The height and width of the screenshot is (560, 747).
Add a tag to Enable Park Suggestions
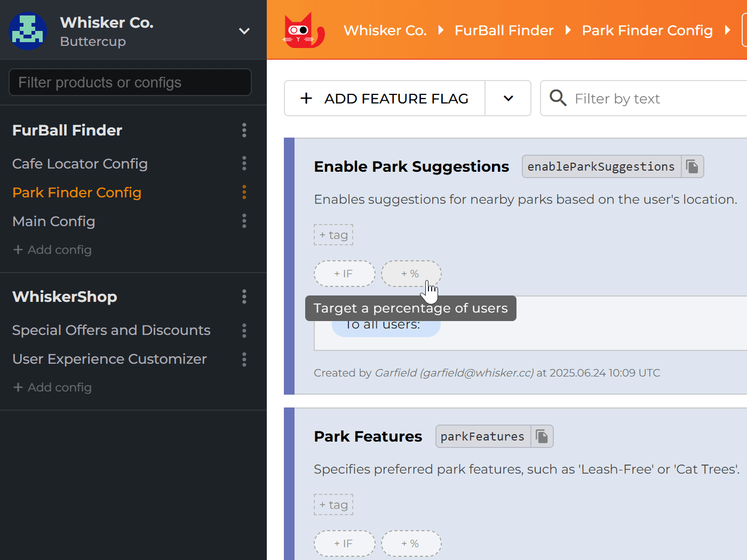point(333,235)
